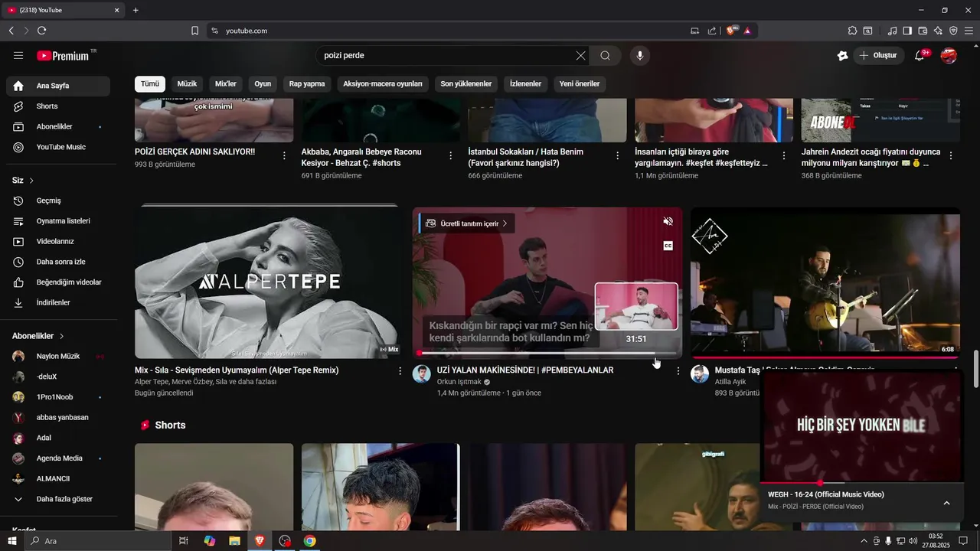
Task: Open Brave Rewards triangle icon
Action: pos(746,31)
